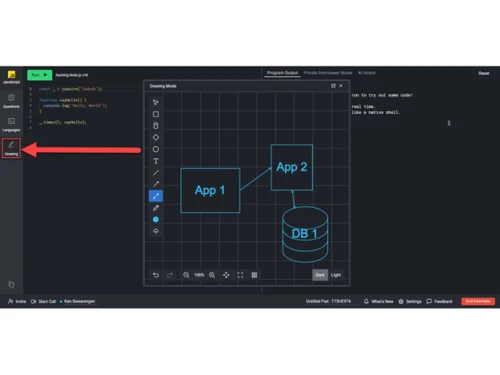Select the App 2 box on canvas
Image resolution: width=500 pixels, height=375 pixels.
pyautogui.click(x=292, y=167)
